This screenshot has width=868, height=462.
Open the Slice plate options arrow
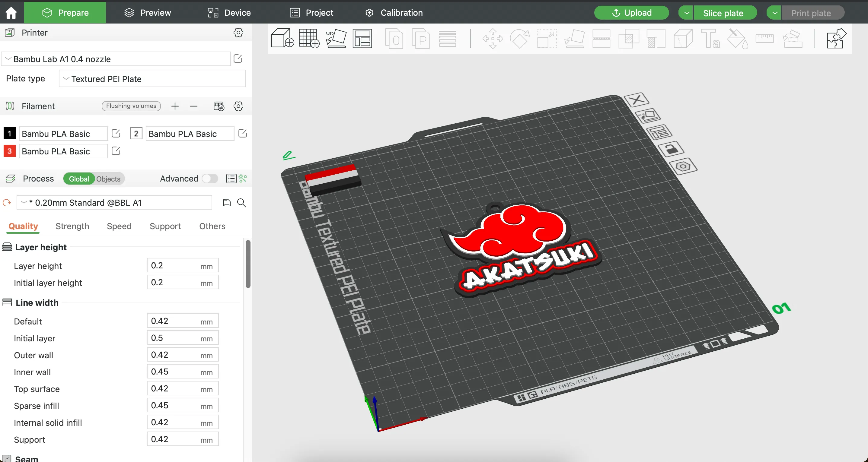pyautogui.click(x=686, y=13)
